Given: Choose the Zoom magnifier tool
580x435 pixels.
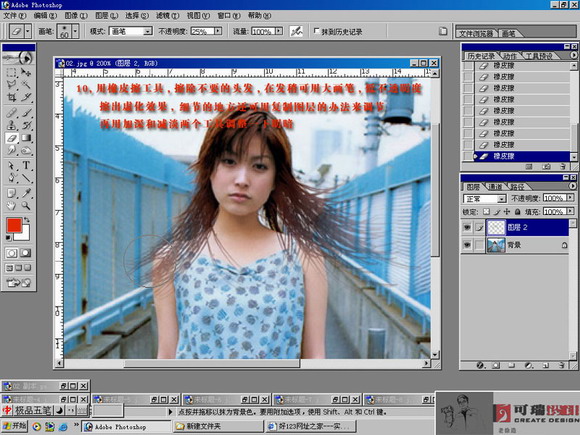Looking at the screenshot, I should pos(26,205).
